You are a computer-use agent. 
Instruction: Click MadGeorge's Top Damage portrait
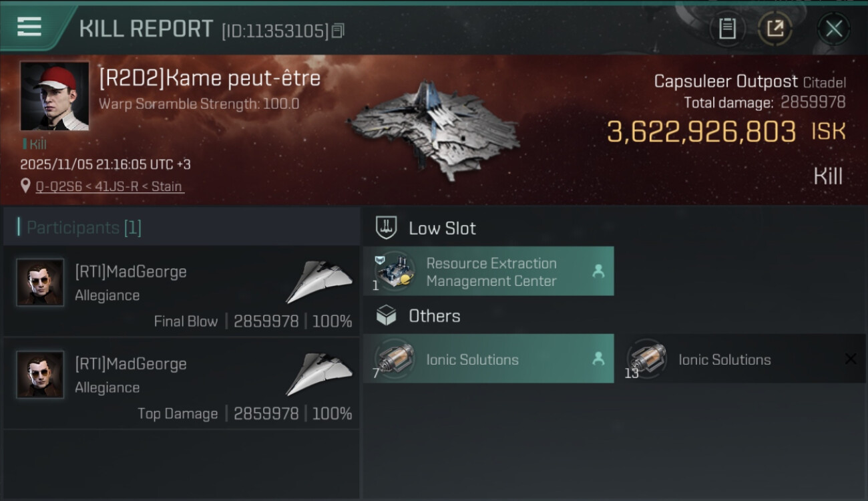pos(40,375)
